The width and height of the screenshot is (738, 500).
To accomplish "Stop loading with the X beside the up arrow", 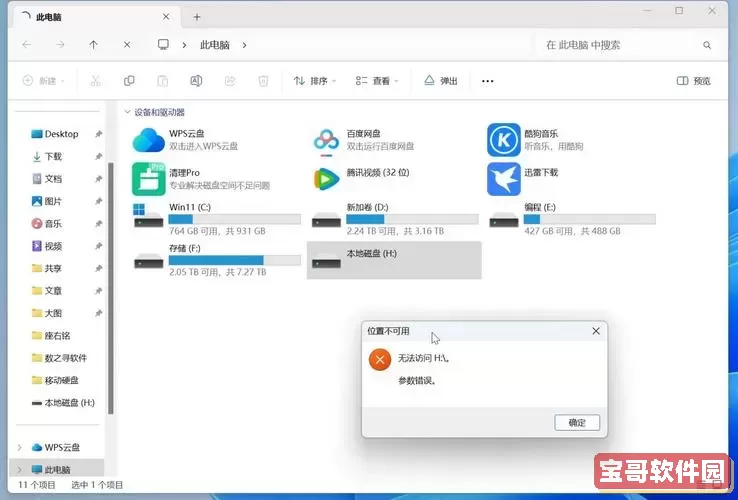I will tap(127, 45).
